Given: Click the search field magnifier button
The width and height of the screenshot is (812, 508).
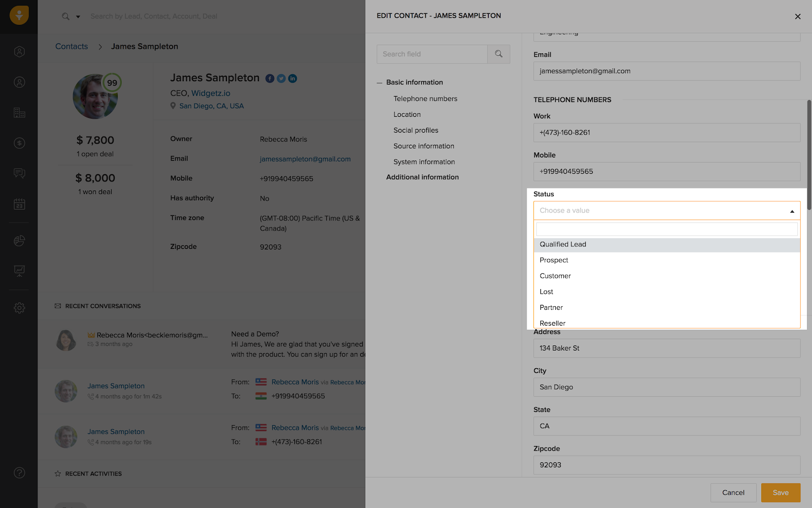Looking at the screenshot, I should [x=498, y=54].
